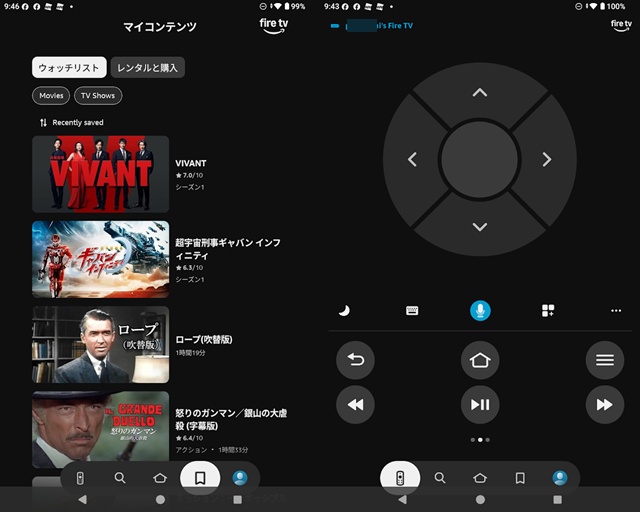
Task: Open bookmark icon in right screen nav bar
Action: click(x=520, y=478)
